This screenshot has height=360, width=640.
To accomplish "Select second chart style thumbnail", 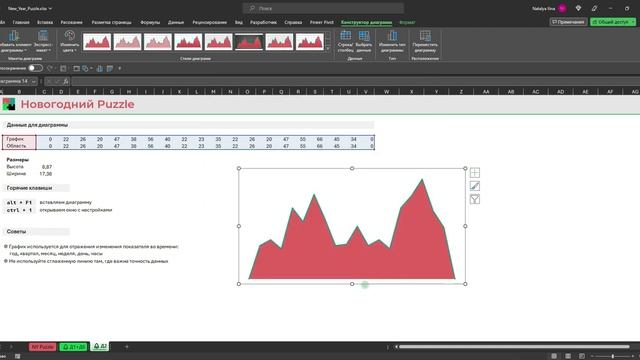I will (x=127, y=42).
